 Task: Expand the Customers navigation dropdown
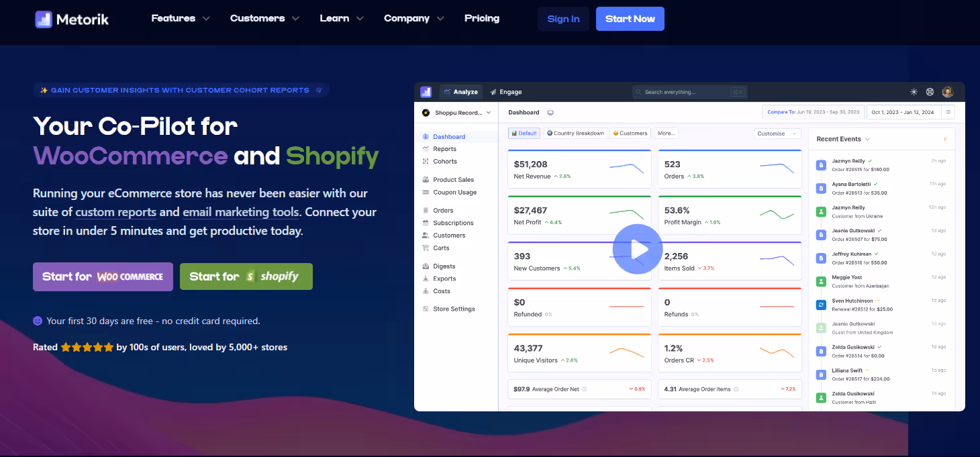coord(264,18)
